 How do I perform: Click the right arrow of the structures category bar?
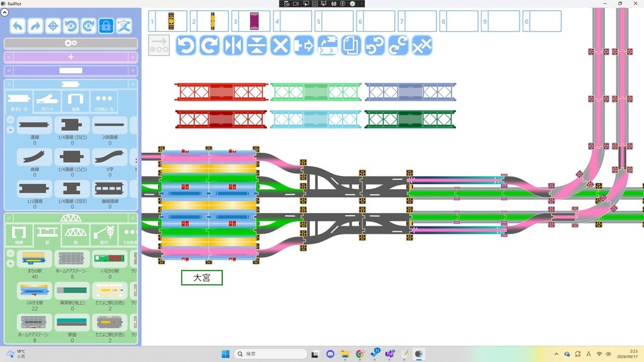133,217
